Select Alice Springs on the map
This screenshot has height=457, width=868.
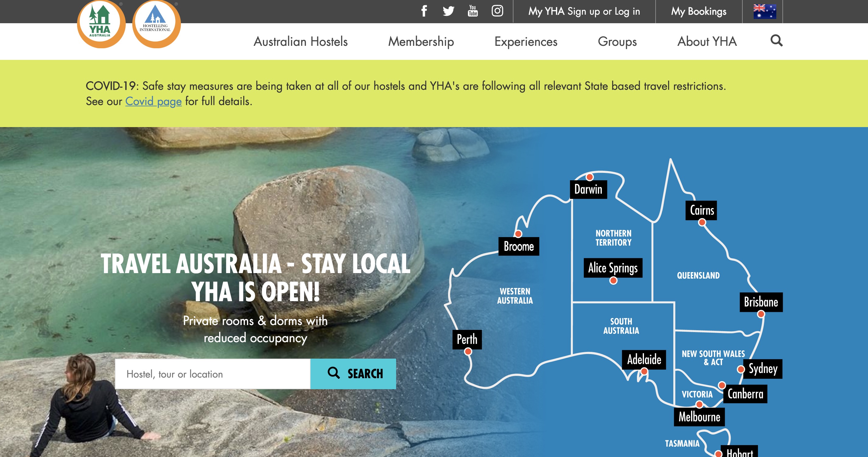(x=613, y=268)
